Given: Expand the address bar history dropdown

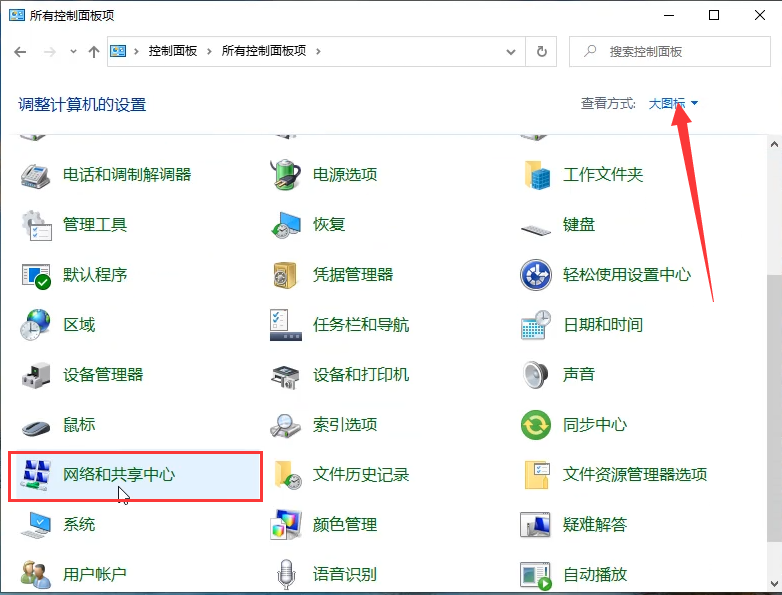Looking at the screenshot, I should click(x=512, y=51).
